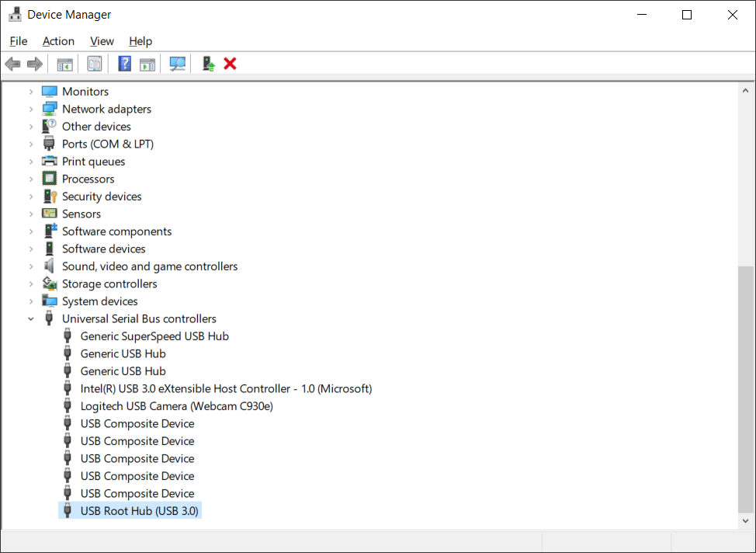Expand Sound, video and game controllers
This screenshot has width=756, height=553.
[x=31, y=266]
